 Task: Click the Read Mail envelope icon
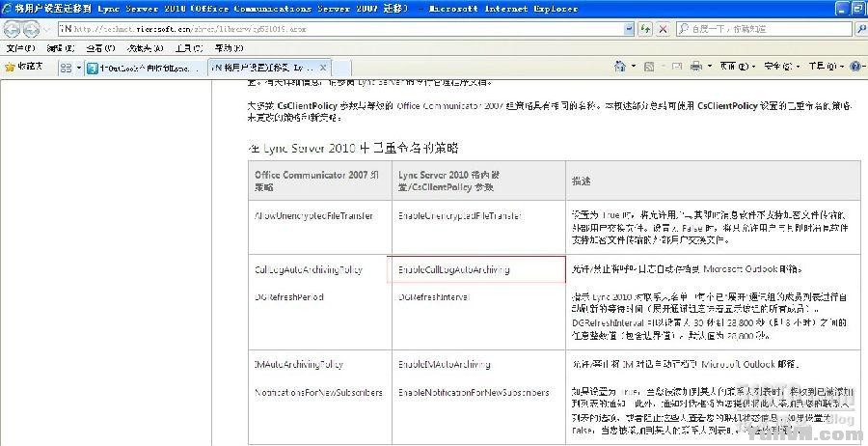click(x=676, y=67)
